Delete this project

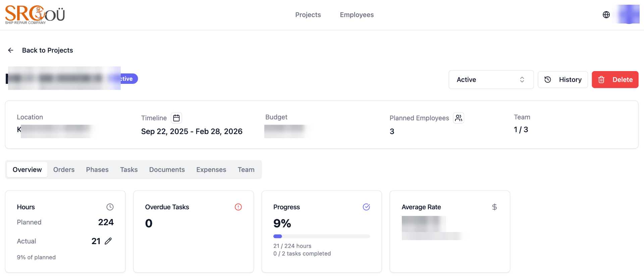tap(615, 79)
